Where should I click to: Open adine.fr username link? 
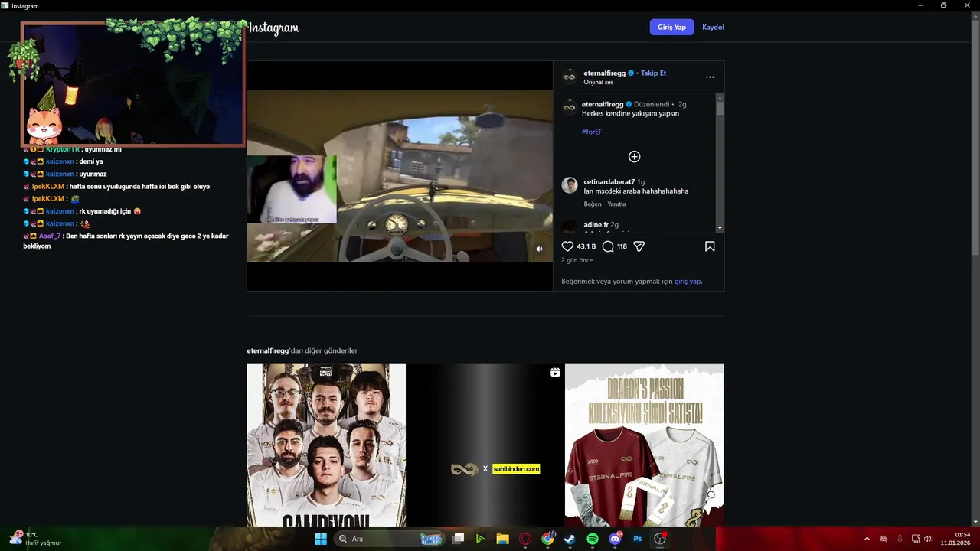click(x=596, y=225)
